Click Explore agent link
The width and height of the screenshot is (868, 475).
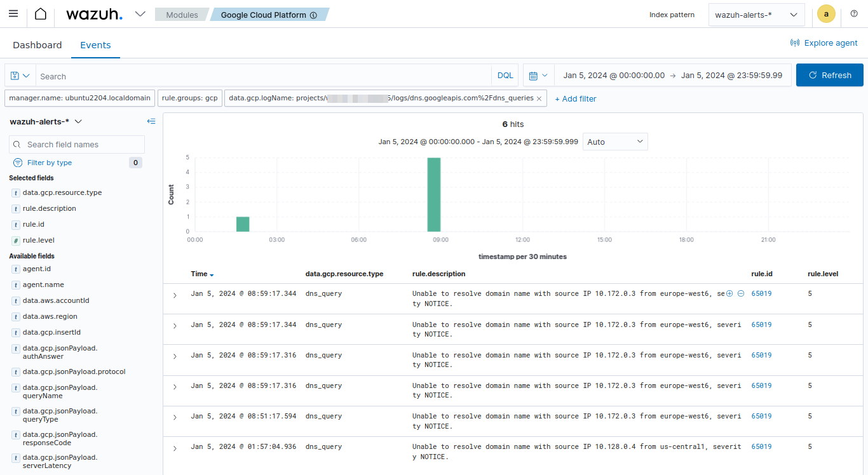[x=824, y=43]
